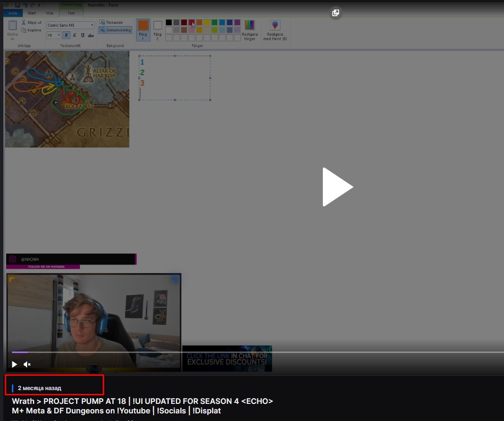Click the Undo arrow in Paint's title bar
Image resolution: width=504 pixels, height=421 pixels.
pyautogui.click(x=25, y=5)
